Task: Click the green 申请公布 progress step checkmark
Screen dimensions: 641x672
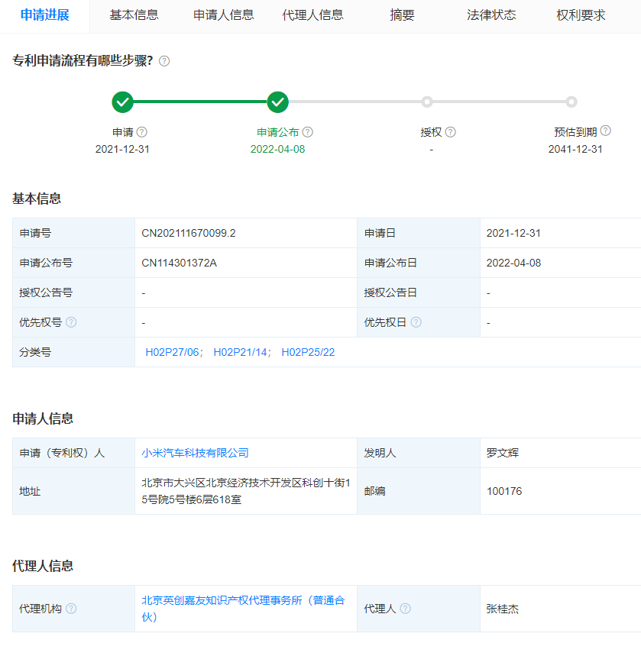Action: point(278,102)
